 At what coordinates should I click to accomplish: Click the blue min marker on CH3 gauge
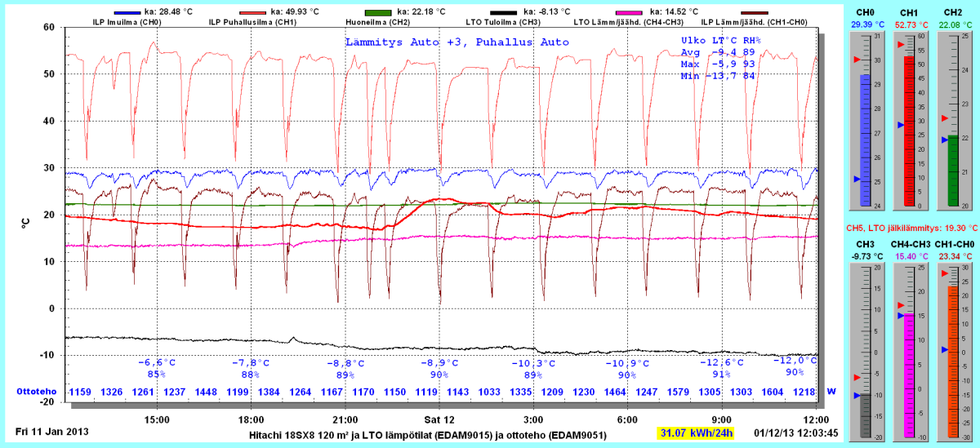[x=857, y=395]
